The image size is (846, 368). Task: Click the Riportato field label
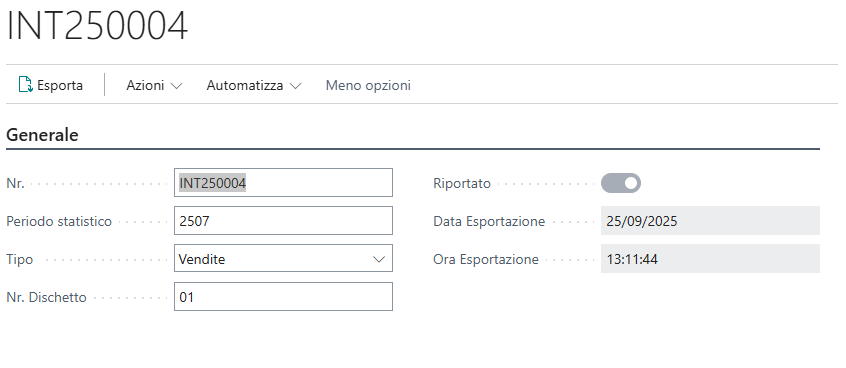tap(462, 183)
